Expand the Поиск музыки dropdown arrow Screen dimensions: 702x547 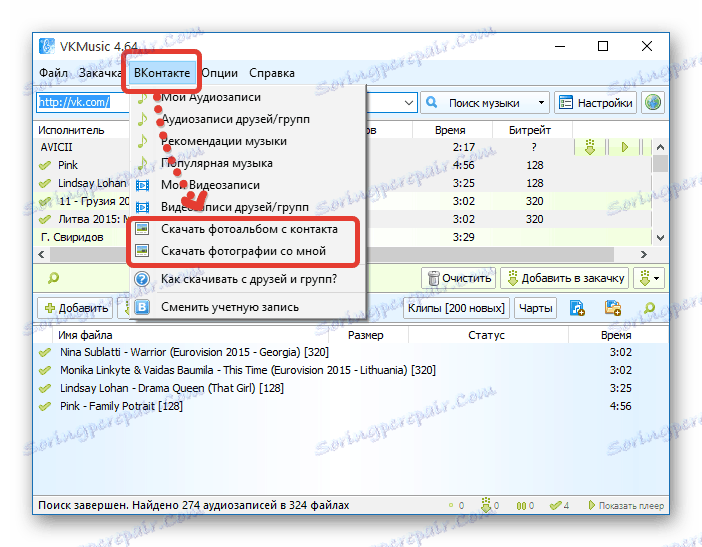pos(541,103)
